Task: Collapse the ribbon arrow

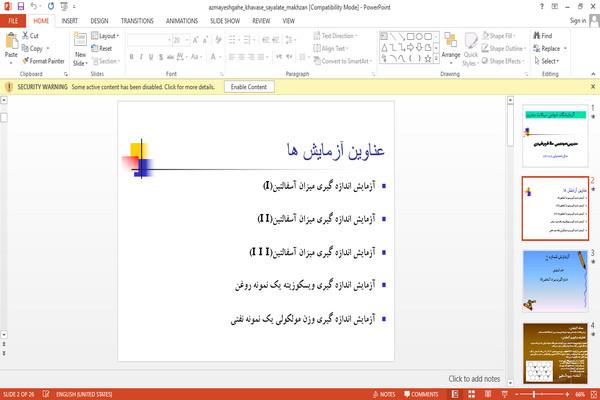Action: (x=593, y=74)
